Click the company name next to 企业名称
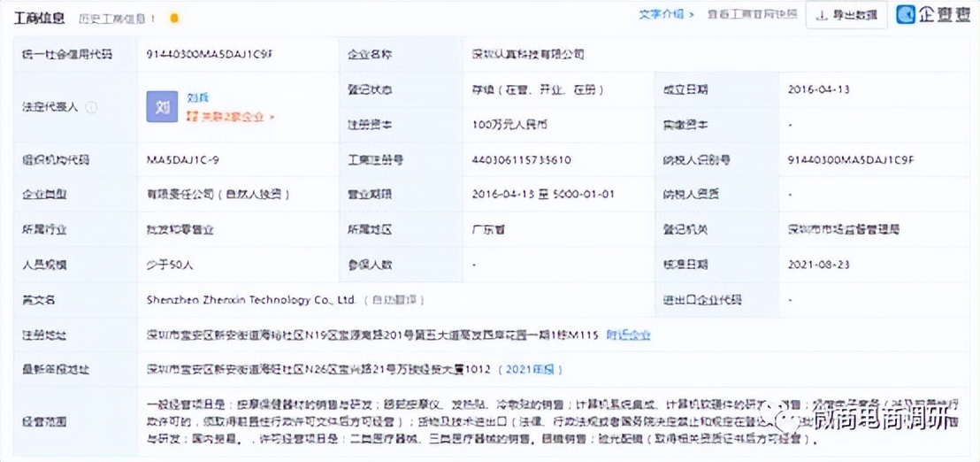 (x=528, y=54)
